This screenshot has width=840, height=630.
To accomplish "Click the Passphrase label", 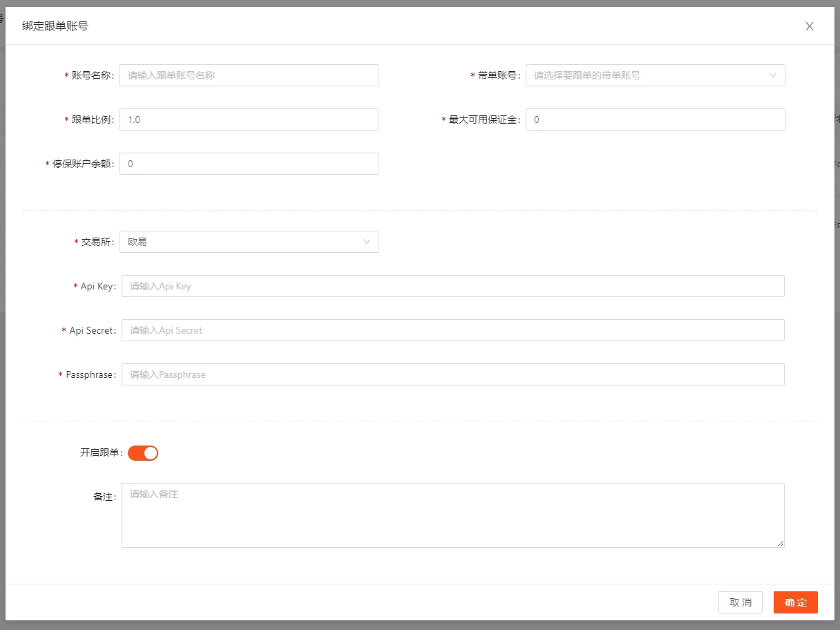I will click(x=90, y=374).
